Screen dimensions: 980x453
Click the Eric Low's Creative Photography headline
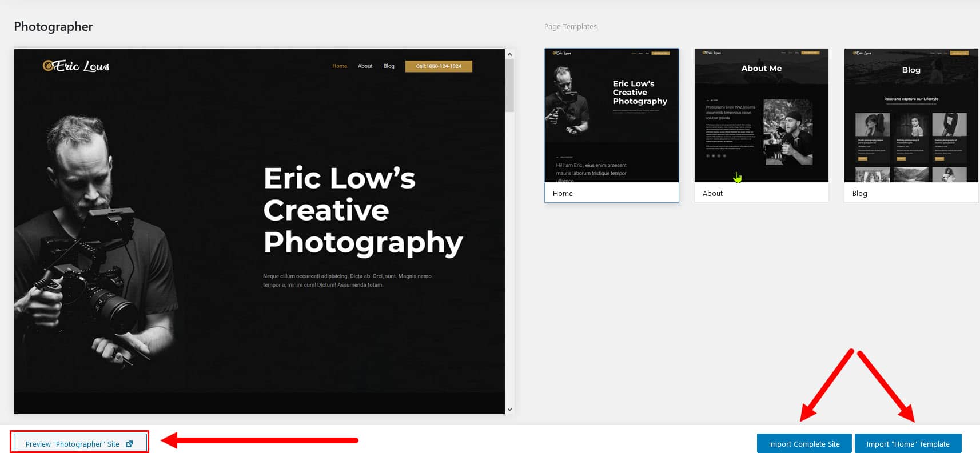point(362,210)
